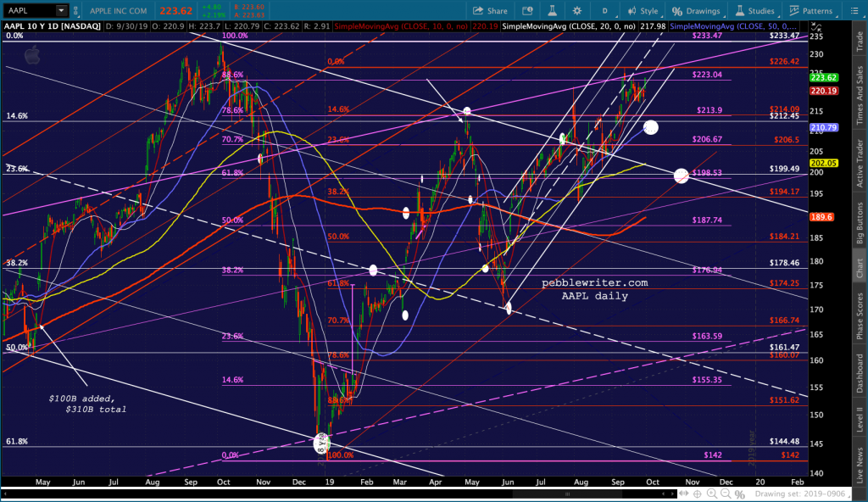Image resolution: width=868 pixels, height=502 pixels.
Task: Open the Studies button
Action: 754,10
